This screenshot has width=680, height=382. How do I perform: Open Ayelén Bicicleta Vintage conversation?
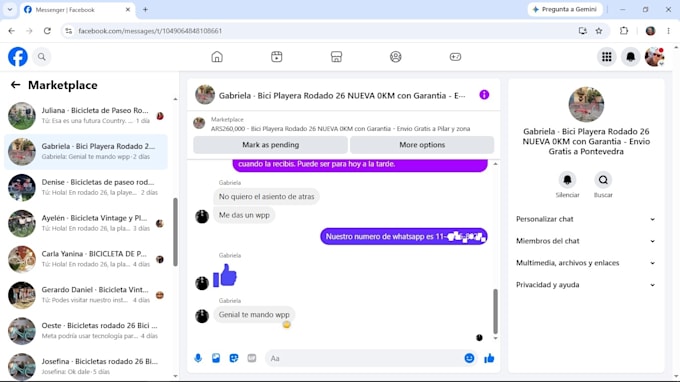click(x=86, y=224)
